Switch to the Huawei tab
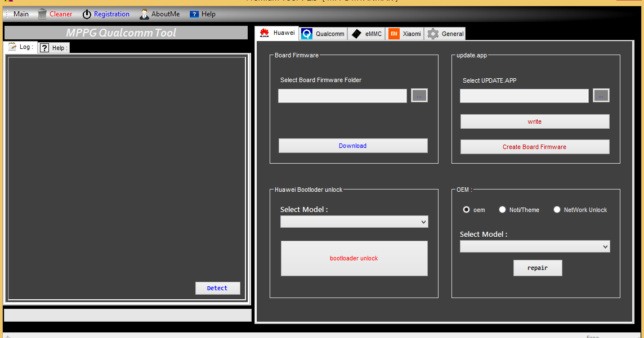This screenshot has width=644, height=338. [x=277, y=33]
